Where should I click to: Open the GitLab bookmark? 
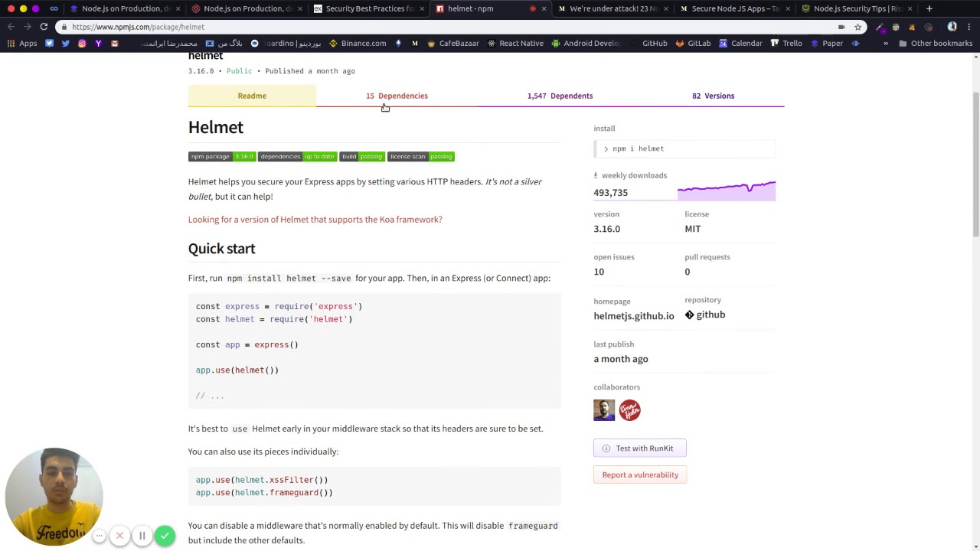(x=693, y=44)
